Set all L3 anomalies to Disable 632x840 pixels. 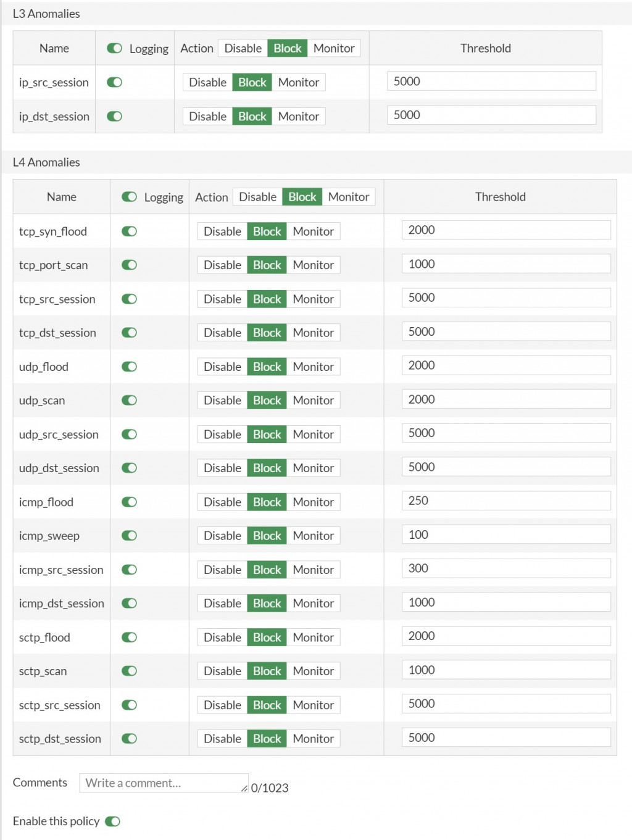pos(243,48)
